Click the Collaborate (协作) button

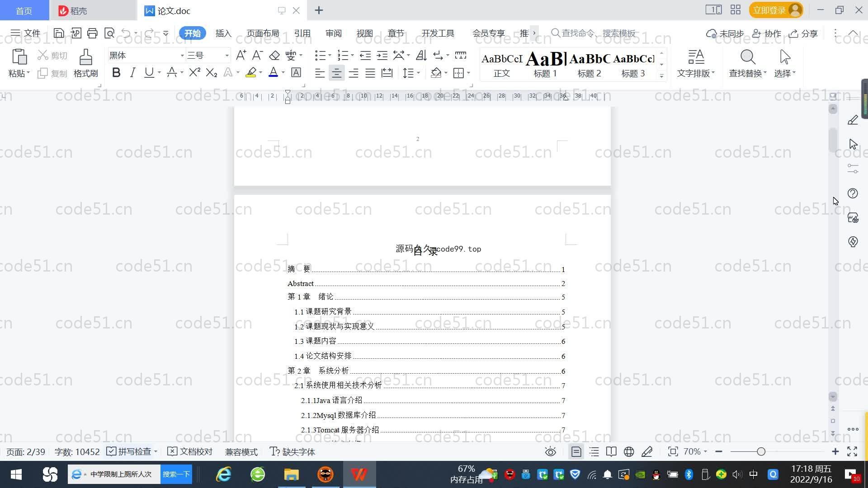[x=767, y=33]
